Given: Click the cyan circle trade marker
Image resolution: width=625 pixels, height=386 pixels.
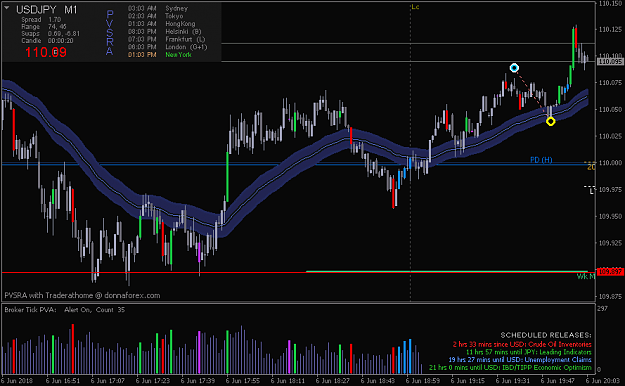Looking at the screenshot, I should click(x=514, y=68).
